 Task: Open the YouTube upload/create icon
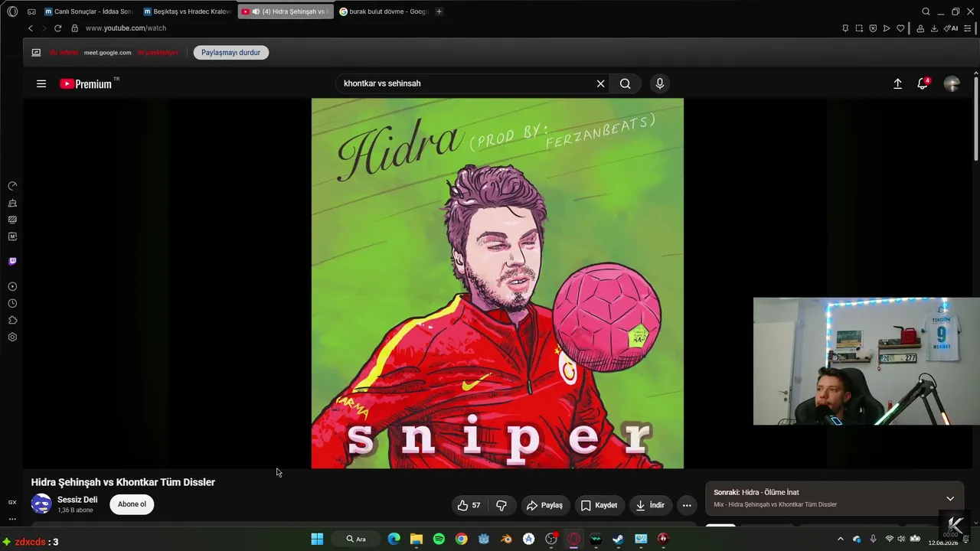coord(897,83)
